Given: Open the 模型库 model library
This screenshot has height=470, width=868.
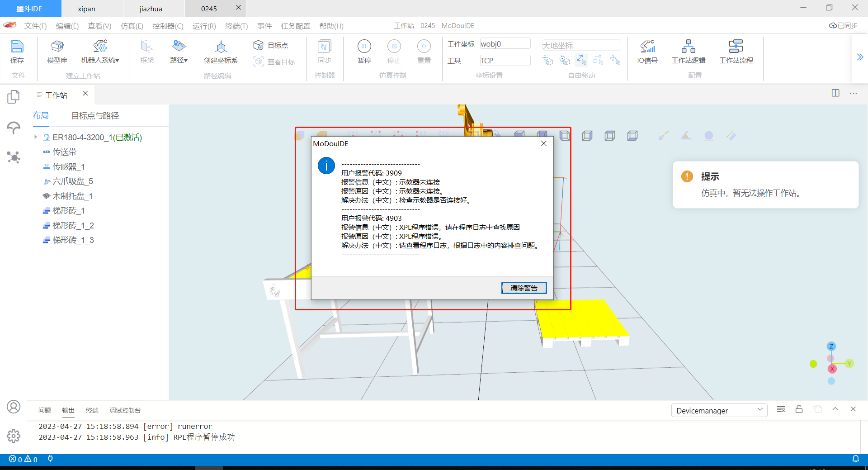Looking at the screenshot, I should click(57, 47).
